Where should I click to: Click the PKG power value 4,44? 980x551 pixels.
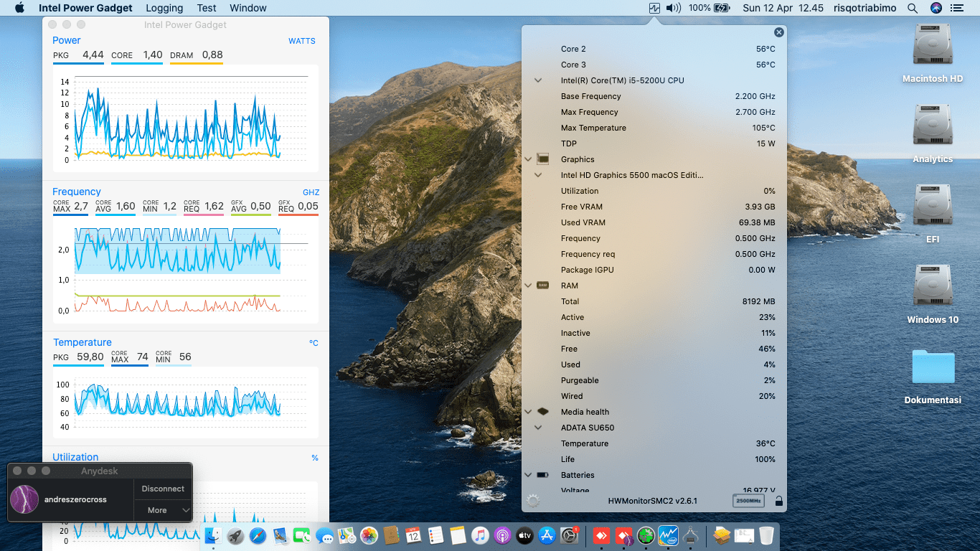[93, 55]
